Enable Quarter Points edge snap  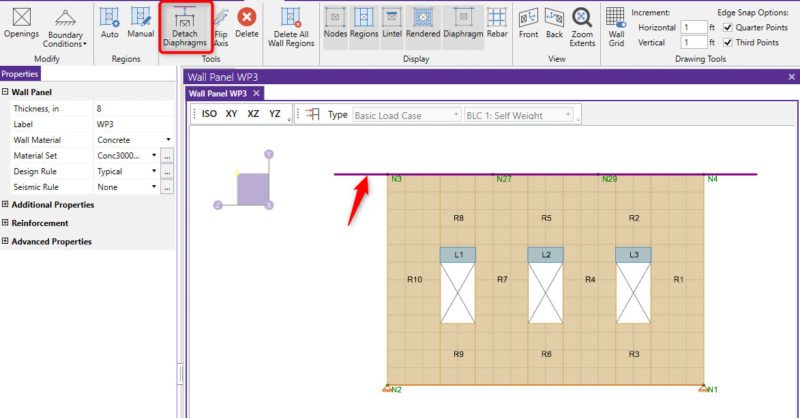[728, 27]
